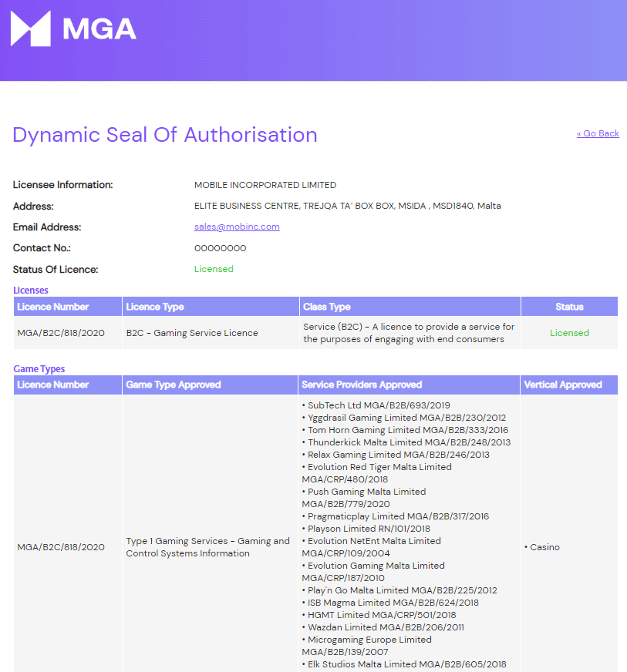Select the Play'n Go Malta Limited entry

pos(399,590)
